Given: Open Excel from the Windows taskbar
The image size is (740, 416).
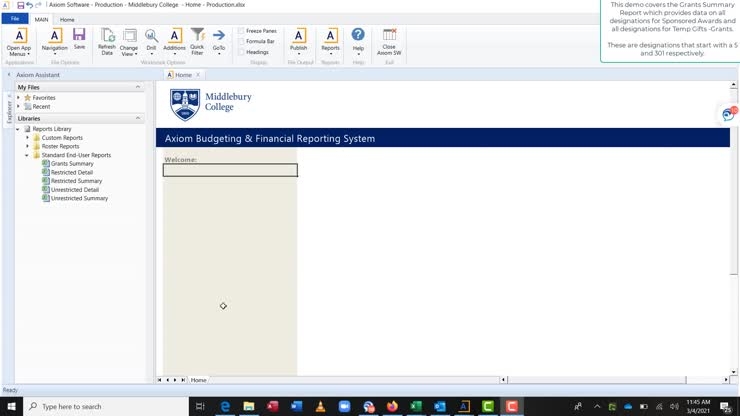Looking at the screenshot, I should point(415,406).
